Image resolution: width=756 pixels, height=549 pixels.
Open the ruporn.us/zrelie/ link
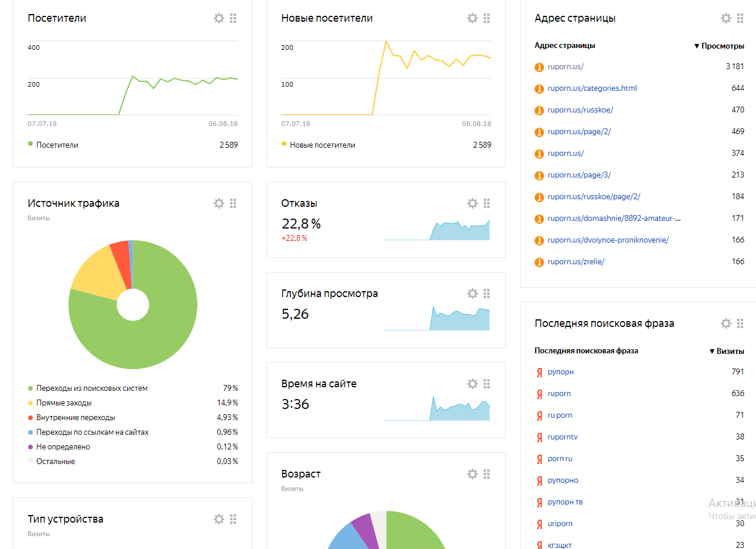pyautogui.click(x=576, y=262)
